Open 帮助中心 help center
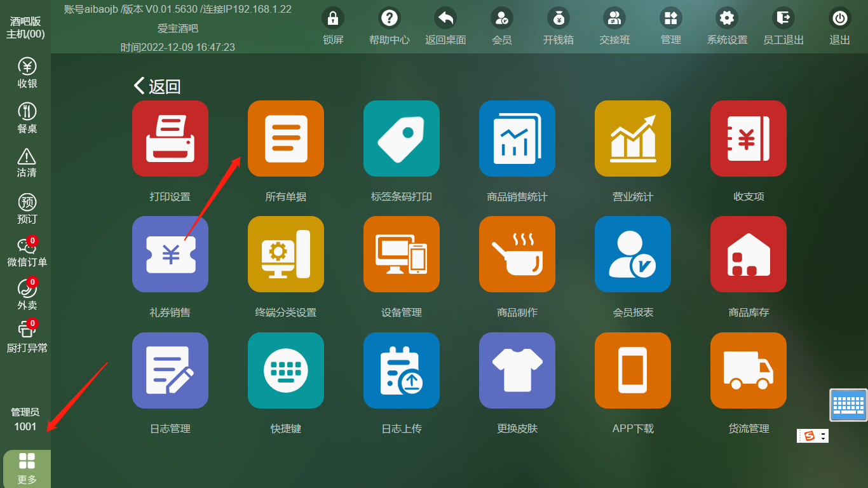 click(x=390, y=27)
